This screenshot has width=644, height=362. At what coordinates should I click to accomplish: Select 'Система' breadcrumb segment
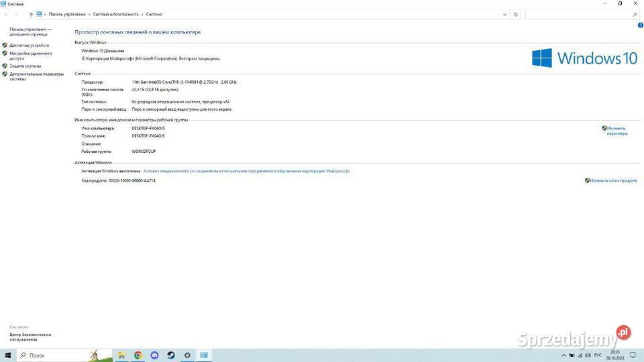click(x=154, y=14)
